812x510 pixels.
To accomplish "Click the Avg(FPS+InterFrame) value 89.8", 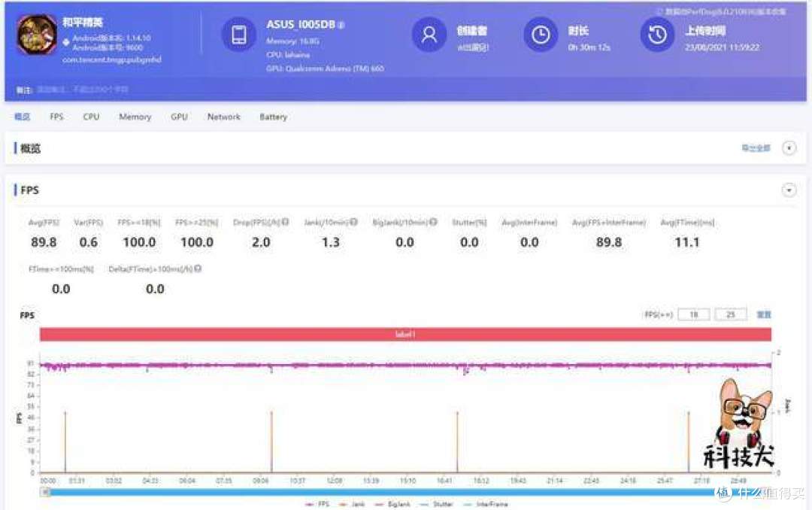I will pos(609,242).
